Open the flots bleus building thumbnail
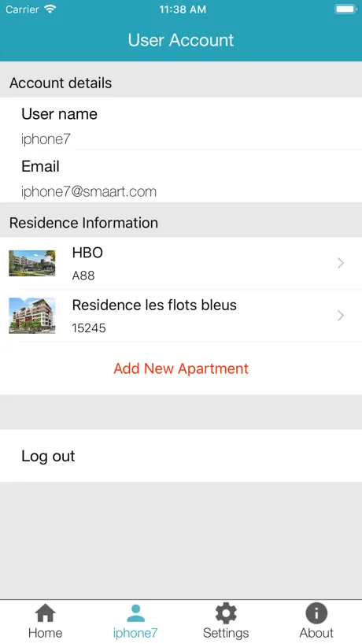 32,316
